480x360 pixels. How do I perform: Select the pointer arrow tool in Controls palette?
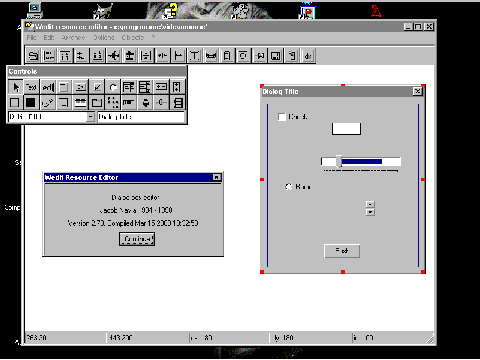point(15,87)
